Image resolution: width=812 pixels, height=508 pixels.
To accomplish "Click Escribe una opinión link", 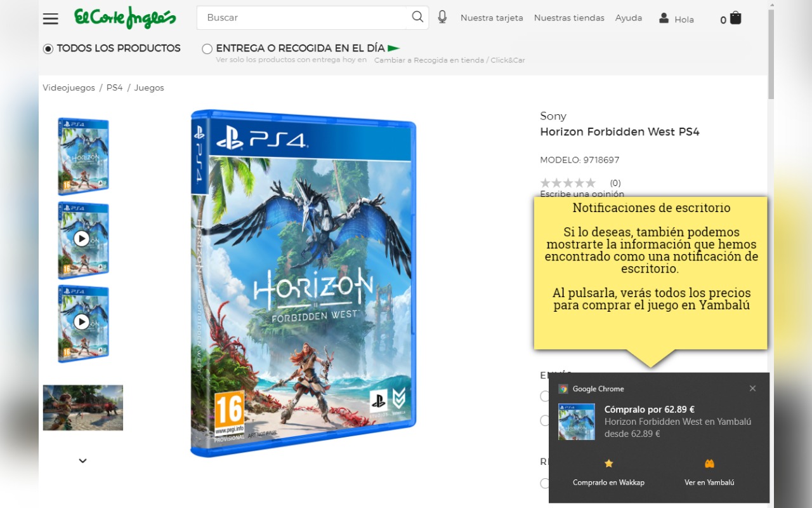I will click(582, 193).
